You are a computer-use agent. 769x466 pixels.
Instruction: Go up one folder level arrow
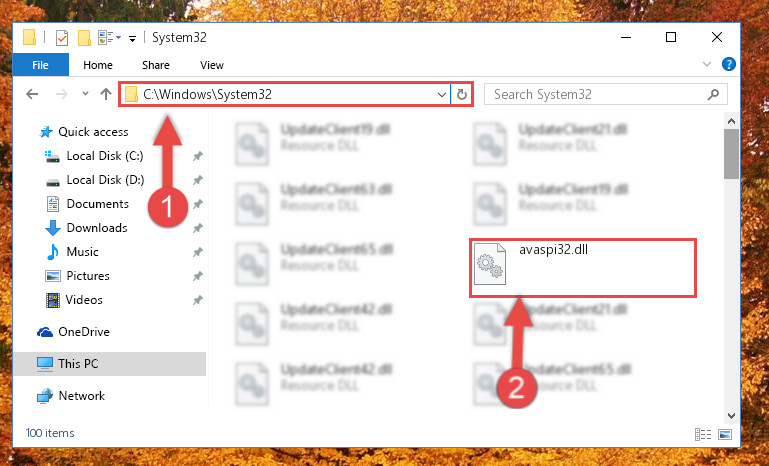106,94
